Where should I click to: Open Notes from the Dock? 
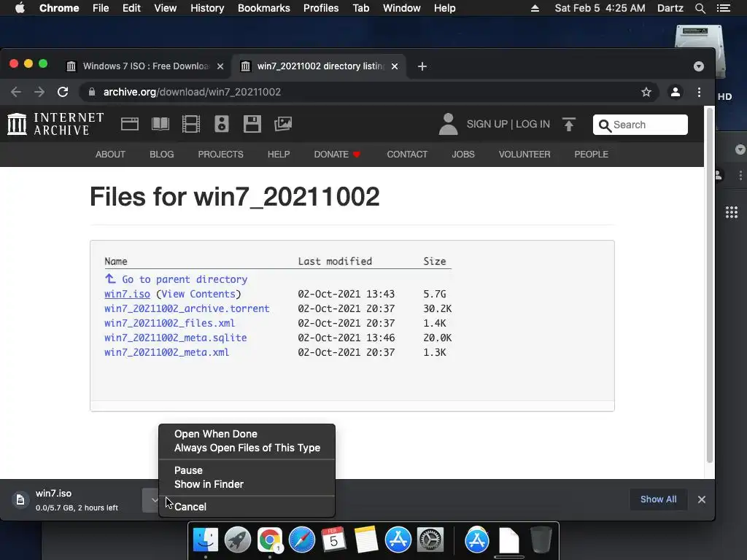point(366,540)
